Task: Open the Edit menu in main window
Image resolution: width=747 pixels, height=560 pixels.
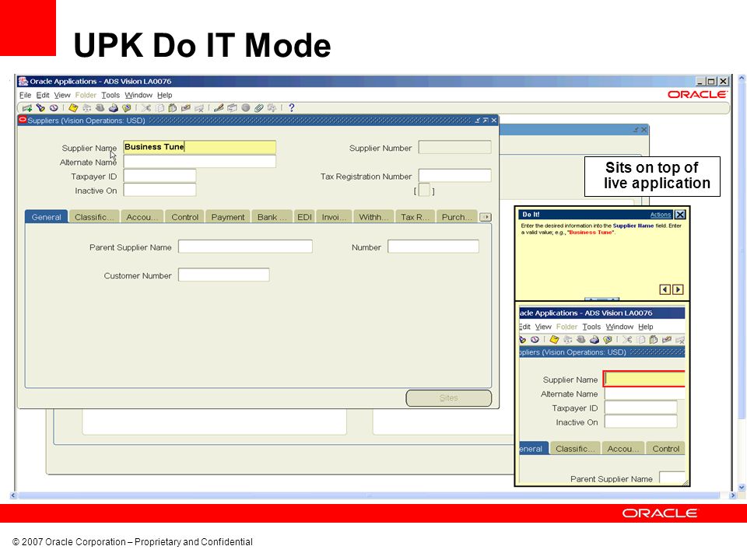Action: [x=43, y=95]
